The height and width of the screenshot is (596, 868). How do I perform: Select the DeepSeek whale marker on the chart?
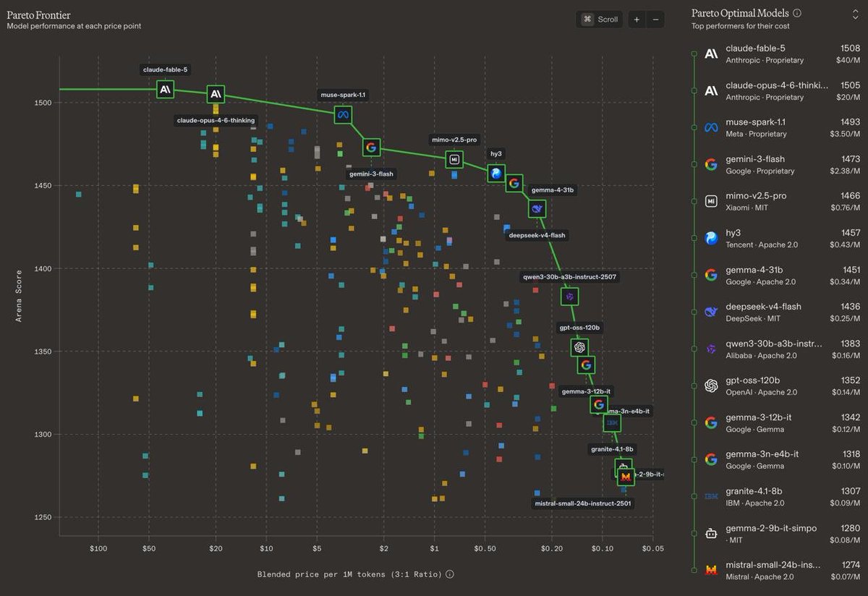pyautogui.click(x=537, y=209)
